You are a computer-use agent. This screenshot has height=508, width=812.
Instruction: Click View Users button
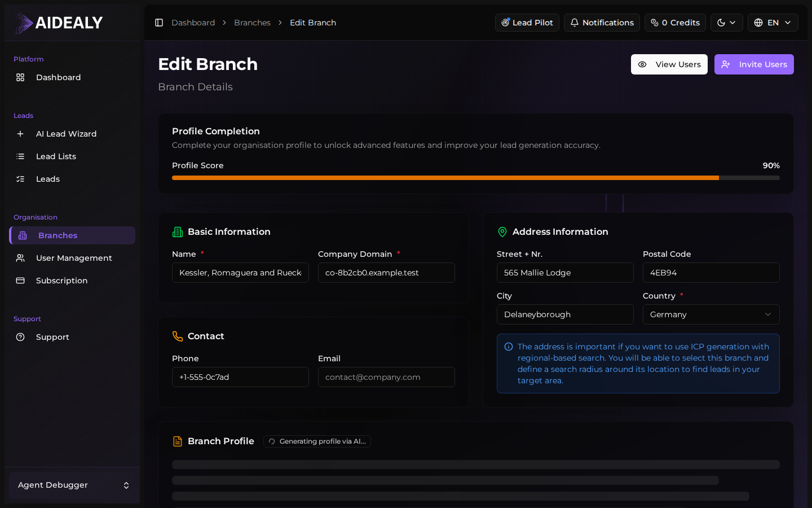(669, 64)
